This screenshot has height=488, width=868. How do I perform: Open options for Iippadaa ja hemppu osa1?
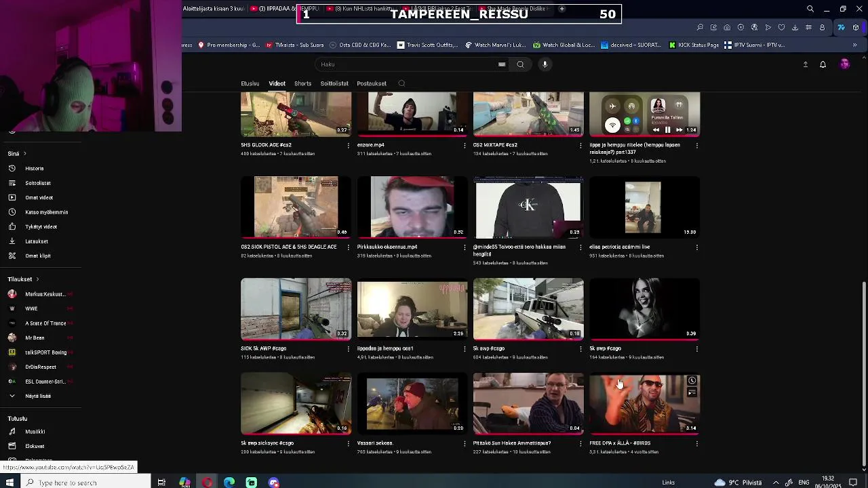coord(465,348)
